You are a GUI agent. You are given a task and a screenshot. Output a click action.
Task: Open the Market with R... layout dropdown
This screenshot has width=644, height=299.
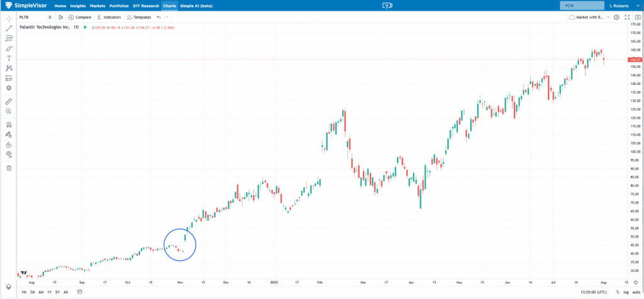click(589, 17)
